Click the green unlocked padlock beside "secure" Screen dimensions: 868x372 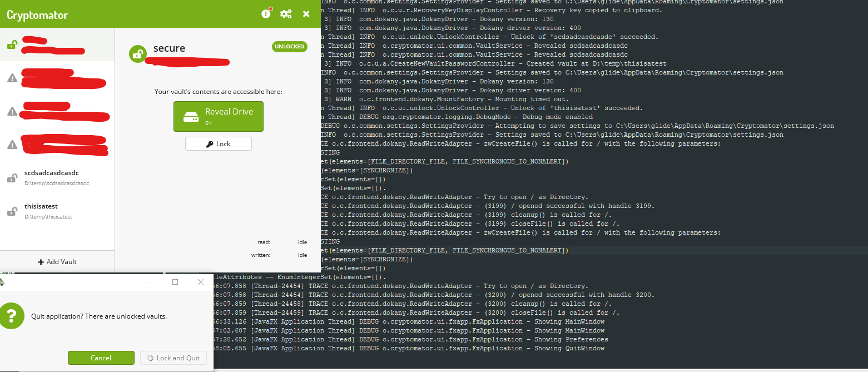click(137, 55)
